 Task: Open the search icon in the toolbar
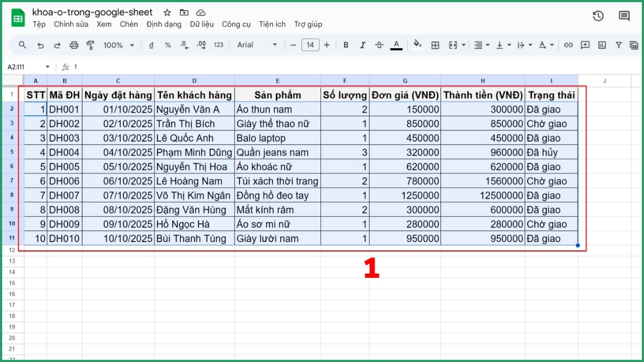pos(22,45)
